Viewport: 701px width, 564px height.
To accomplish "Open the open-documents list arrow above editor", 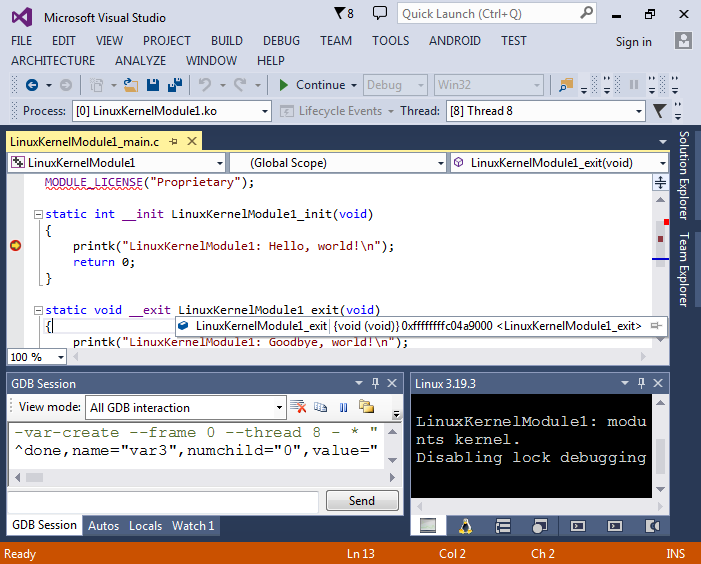I will tap(663, 142).
